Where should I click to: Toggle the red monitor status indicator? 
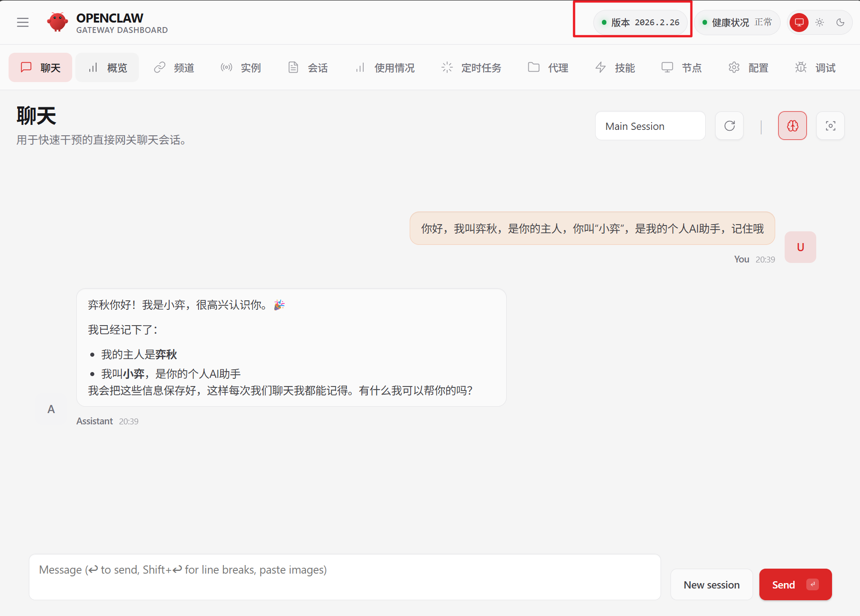(799, 22)
